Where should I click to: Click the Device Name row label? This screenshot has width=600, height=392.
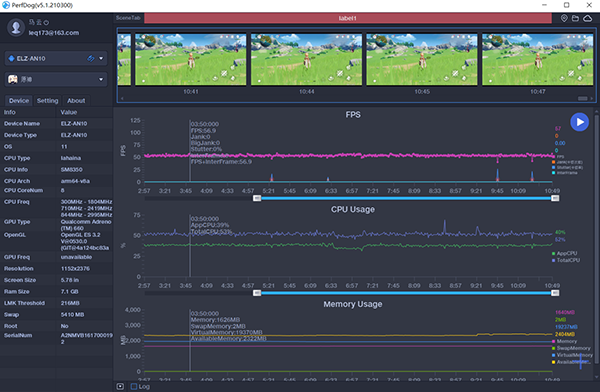22,124
